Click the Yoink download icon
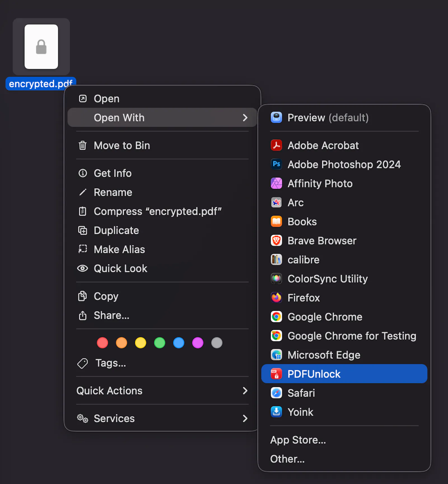The width and height of the screenshot is (448, 484). tap(276, 412)
